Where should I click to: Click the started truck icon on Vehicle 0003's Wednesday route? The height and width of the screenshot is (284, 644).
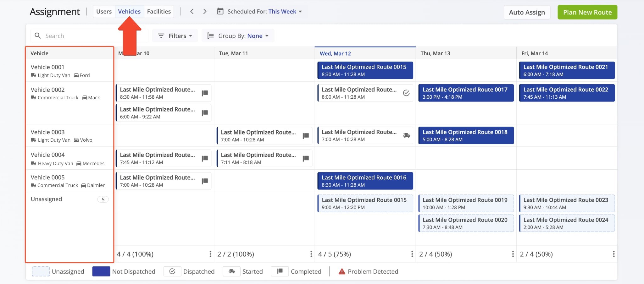pyautogui.click(x=406, y=135)
